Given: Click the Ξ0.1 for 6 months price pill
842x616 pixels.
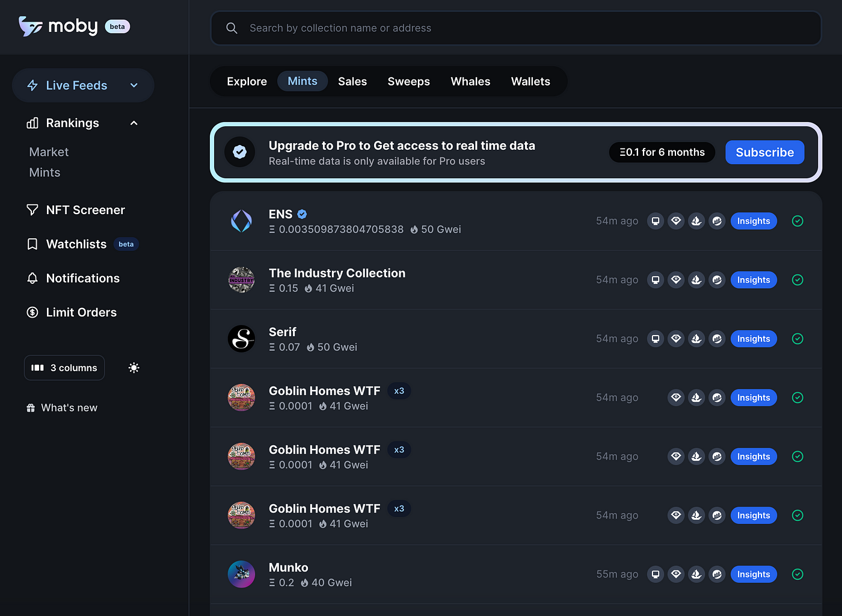Looking at the screenshot, I should point(662,152).
